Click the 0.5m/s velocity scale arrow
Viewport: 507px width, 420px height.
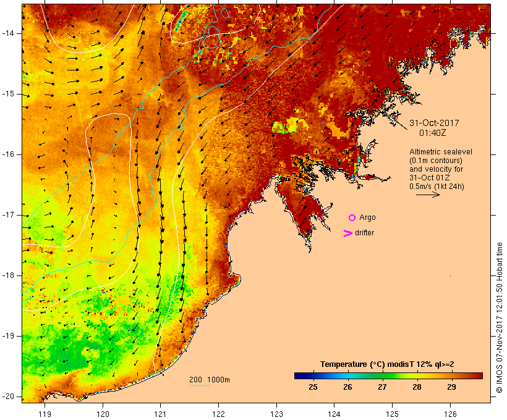click(x=428, y=195)
